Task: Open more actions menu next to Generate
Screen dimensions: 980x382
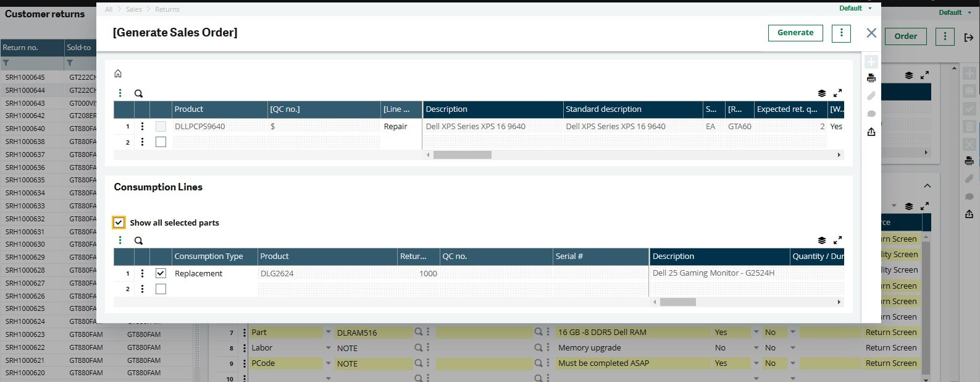Action: (x=841, y=33)
